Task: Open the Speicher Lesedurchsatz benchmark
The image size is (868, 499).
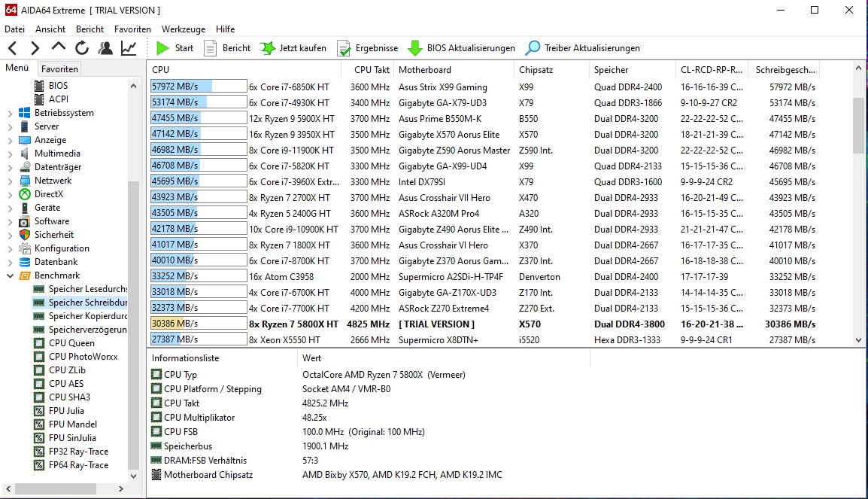Action: [87, 288]
